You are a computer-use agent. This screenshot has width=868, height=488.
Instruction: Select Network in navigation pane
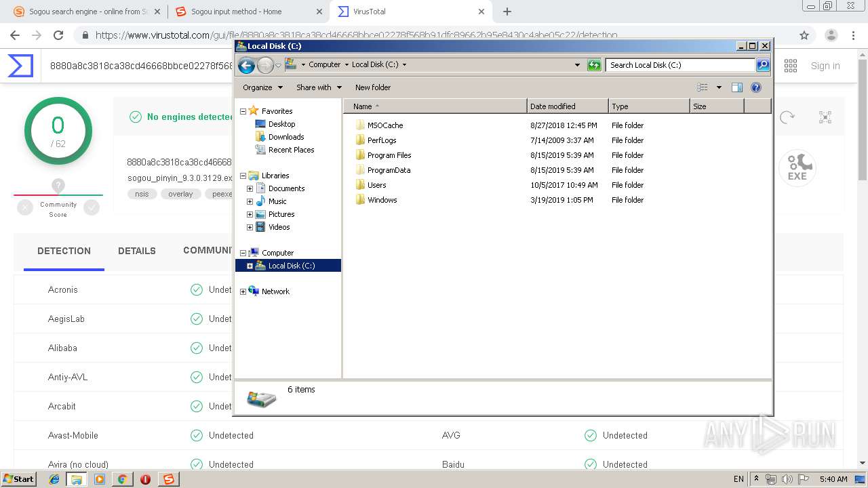(275, 291)
